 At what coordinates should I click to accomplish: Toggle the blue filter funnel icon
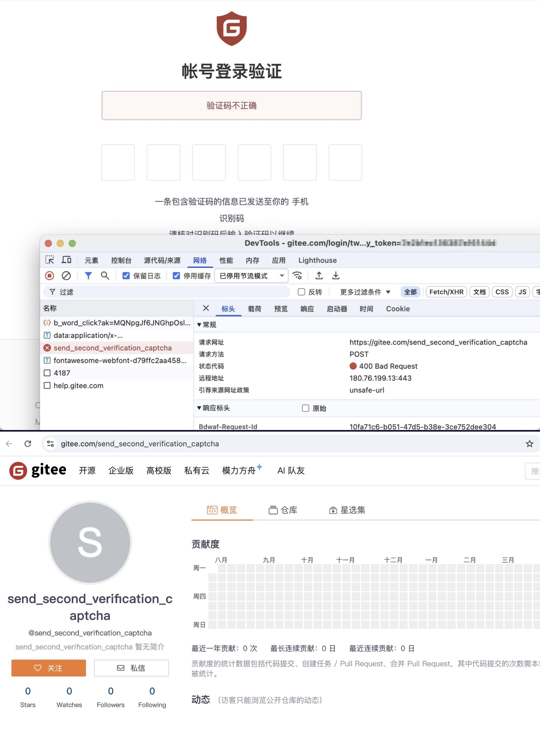tap(88, 275)
